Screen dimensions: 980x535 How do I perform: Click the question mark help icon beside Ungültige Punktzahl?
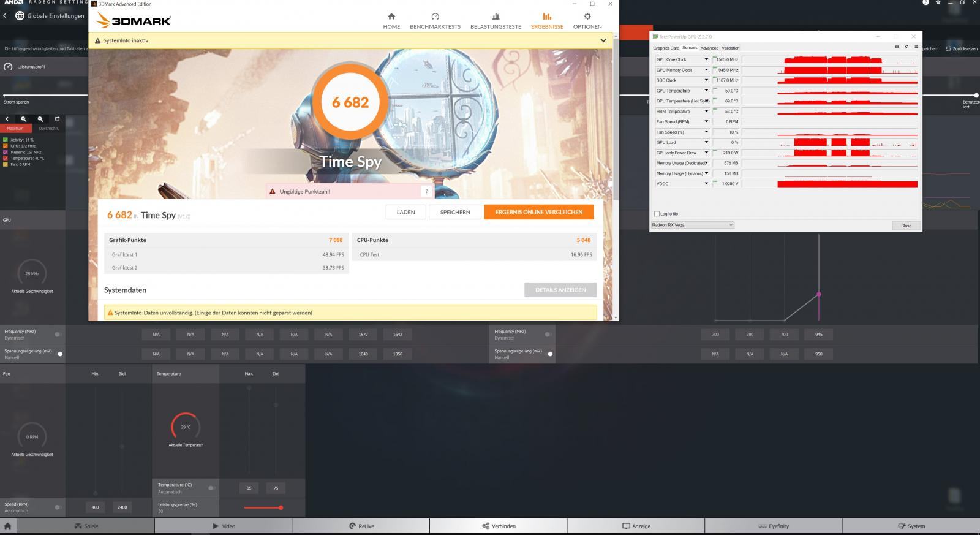click(427, 191)
